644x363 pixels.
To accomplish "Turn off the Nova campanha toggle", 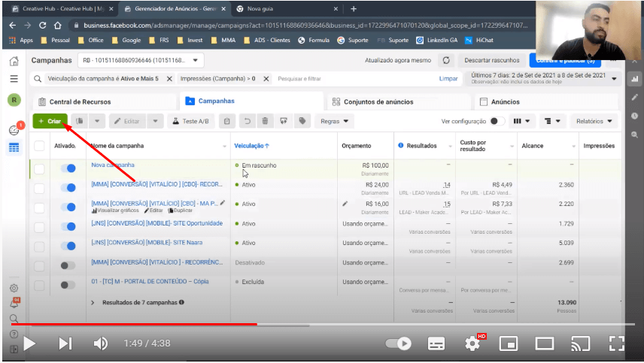I will pos(68,168).
